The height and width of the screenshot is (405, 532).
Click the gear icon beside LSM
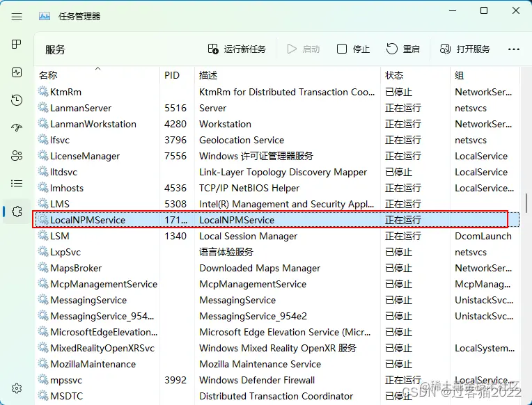coord(42,236)
